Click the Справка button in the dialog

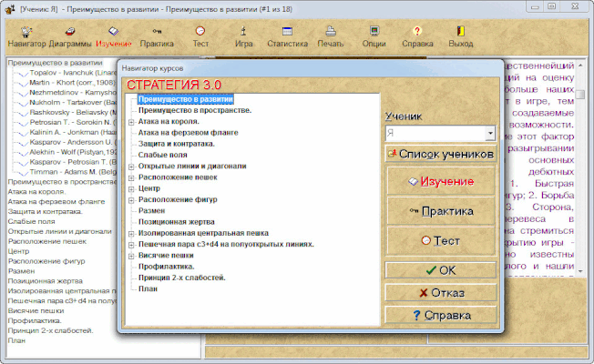(441, 315)
